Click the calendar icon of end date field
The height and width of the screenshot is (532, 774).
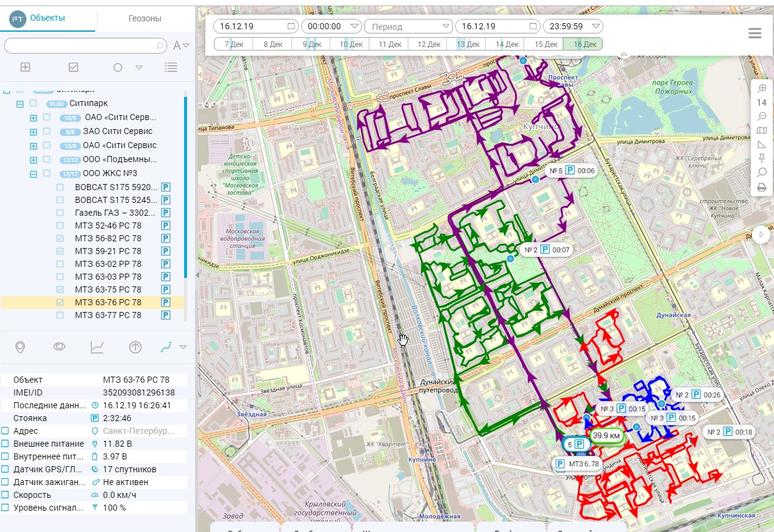click(533, 26)
